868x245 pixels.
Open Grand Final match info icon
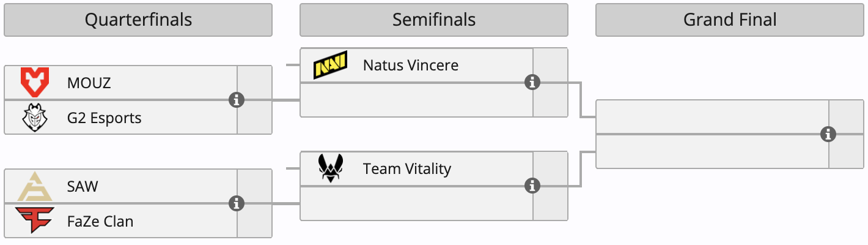coord(828,134)
